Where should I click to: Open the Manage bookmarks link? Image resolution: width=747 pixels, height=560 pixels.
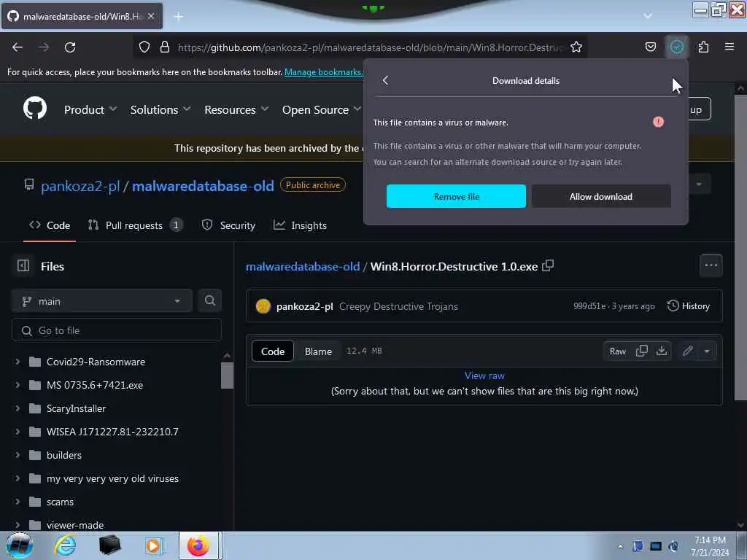click(323, 72)
